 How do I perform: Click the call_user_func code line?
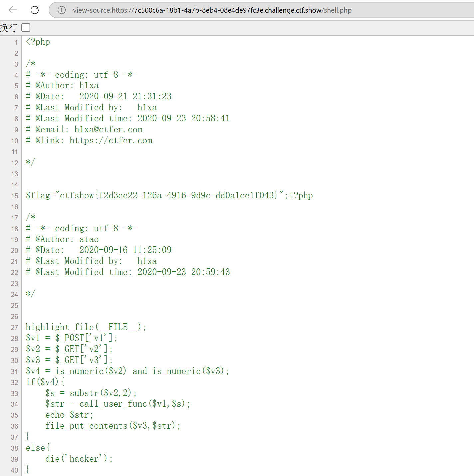click(118, 404)
